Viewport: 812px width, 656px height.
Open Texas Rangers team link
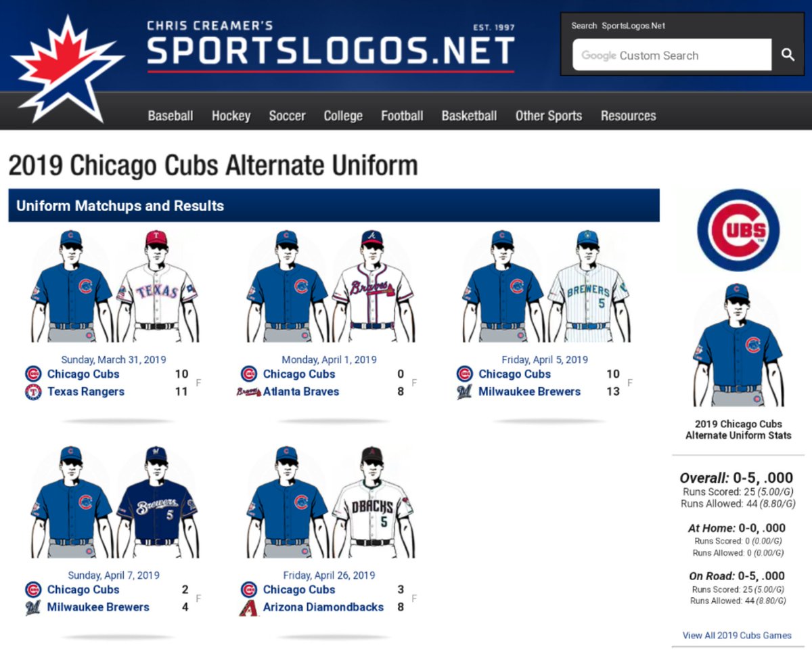tap(86, 391)
